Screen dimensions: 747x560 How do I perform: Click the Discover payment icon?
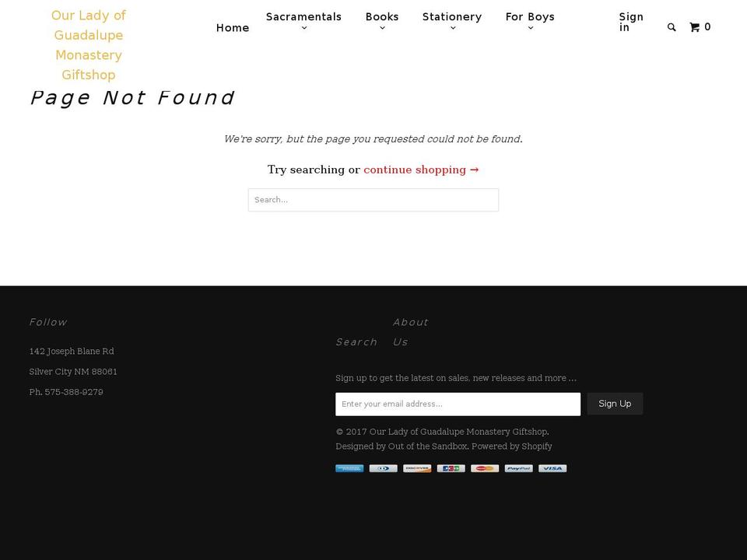click(417, 467)
